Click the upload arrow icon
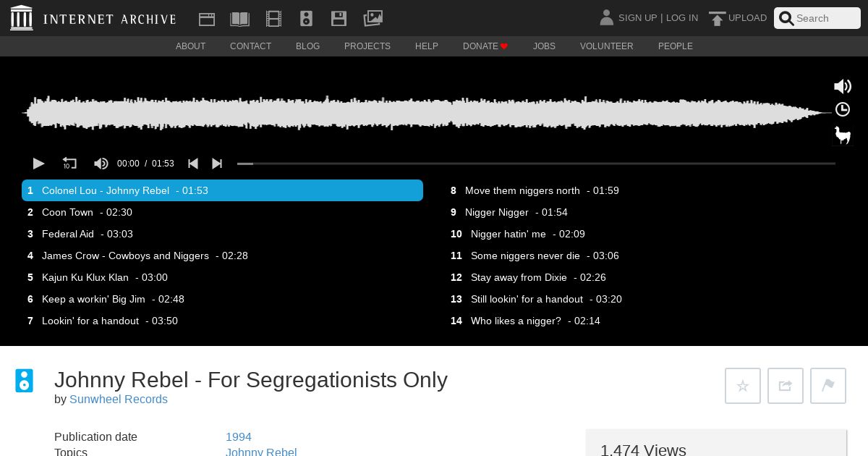The width and height of the screenshot is (868, 456). click(x=717, y=19)
